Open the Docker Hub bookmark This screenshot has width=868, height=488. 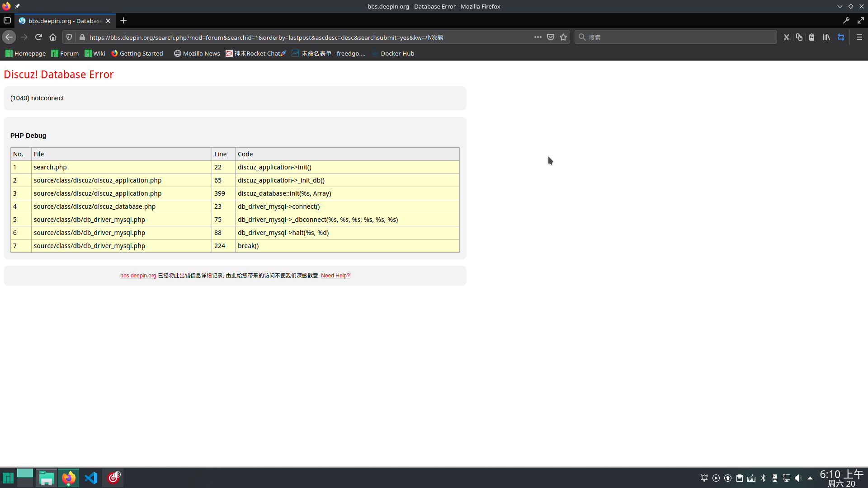pos(393,53)
